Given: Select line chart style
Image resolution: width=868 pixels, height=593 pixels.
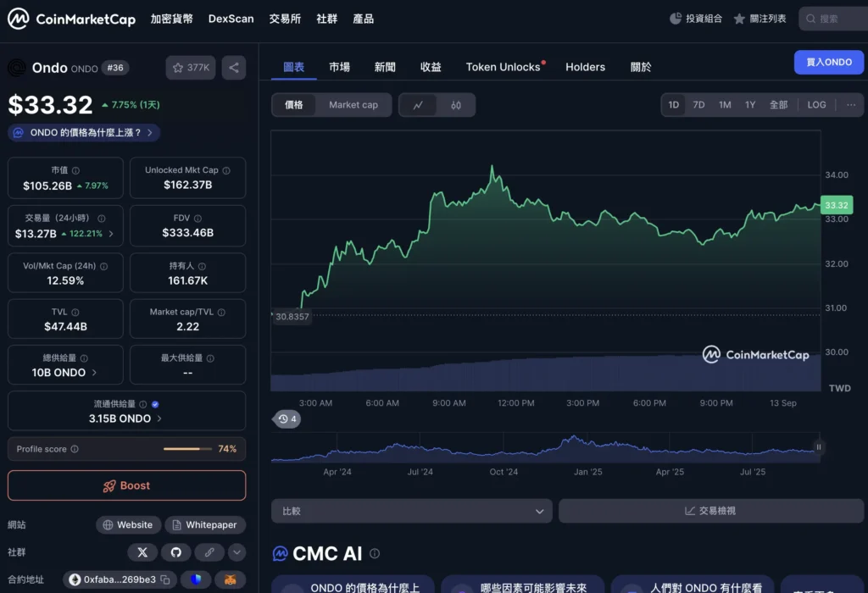Looking at the screenshot, I should tap(418, 105).
